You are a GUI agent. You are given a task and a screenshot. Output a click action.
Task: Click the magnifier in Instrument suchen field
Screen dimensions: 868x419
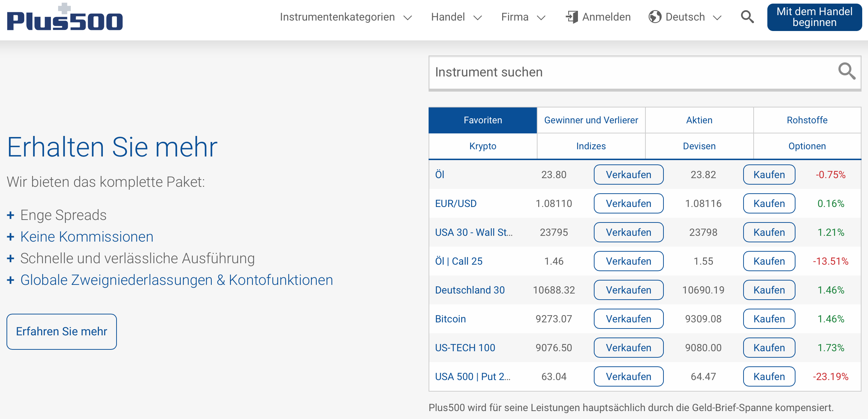tap(847, 71)
